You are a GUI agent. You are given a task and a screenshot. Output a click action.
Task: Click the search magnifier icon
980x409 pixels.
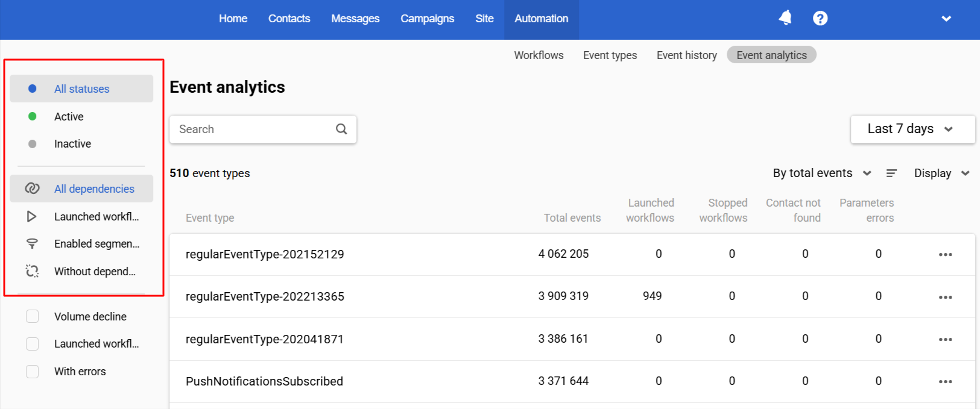coord(341,129)
